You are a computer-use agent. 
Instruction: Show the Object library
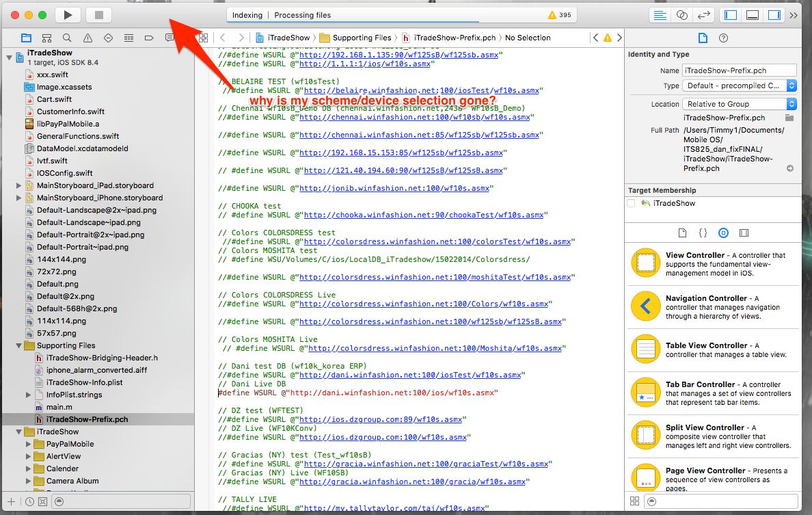723,233
